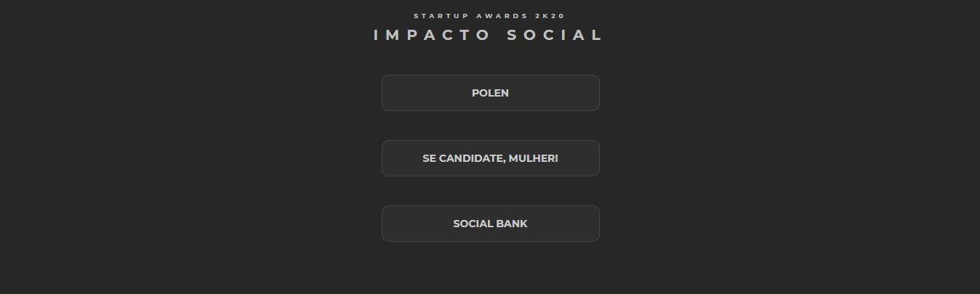The image size is (980, 294).
Task: Select the first nominee, POLEN
Action: pyautogui.click(x=490, y=93)
